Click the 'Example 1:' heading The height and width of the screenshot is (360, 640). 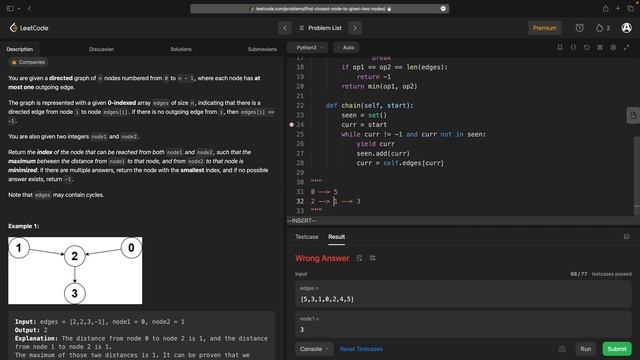click(x=24, y=226)
